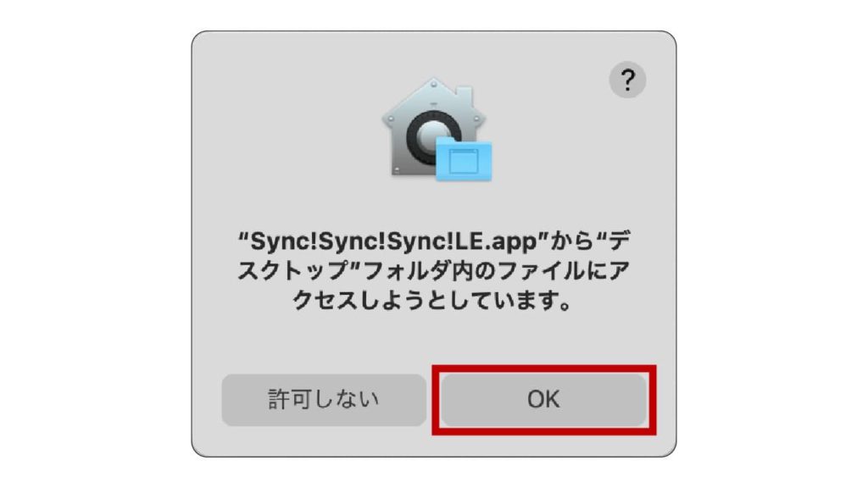
Task: Confirm access by clicking OK
Action: click(x=543, y=400)
